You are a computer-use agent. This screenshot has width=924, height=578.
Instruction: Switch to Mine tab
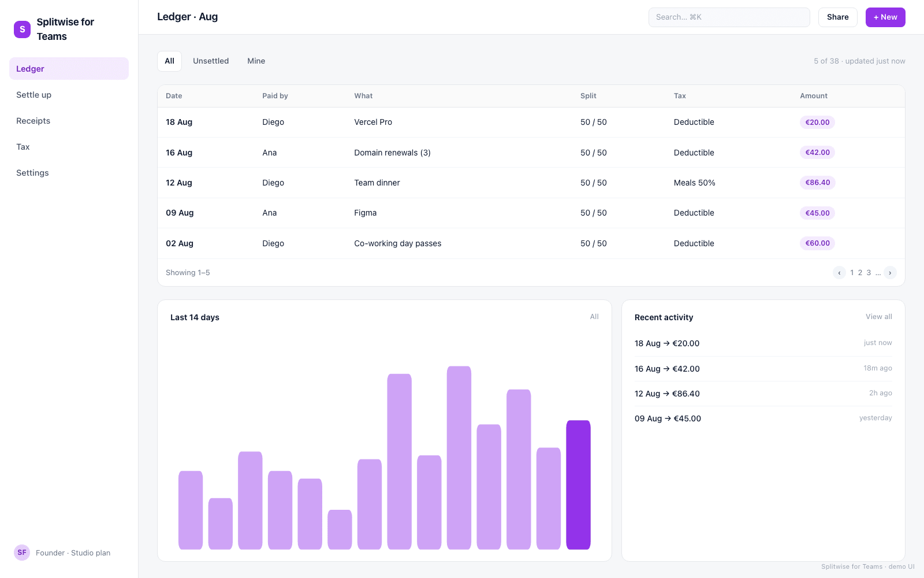[256, 61]
